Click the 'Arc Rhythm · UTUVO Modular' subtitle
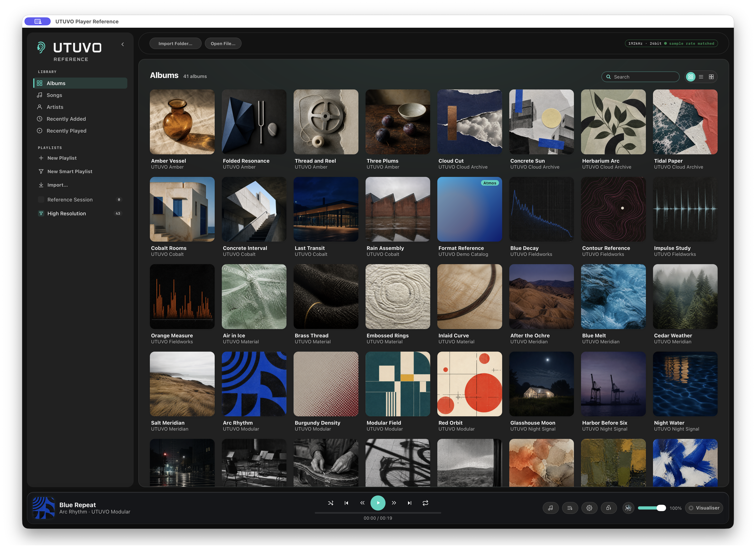Viewport: 756px width, 558px height. coord(94,512)
